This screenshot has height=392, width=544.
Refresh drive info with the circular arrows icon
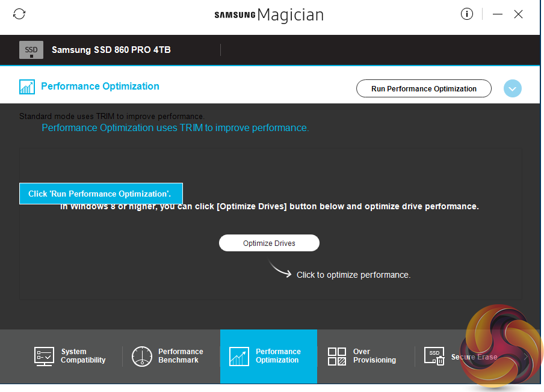pyautogui.click(x=19, y=14)
